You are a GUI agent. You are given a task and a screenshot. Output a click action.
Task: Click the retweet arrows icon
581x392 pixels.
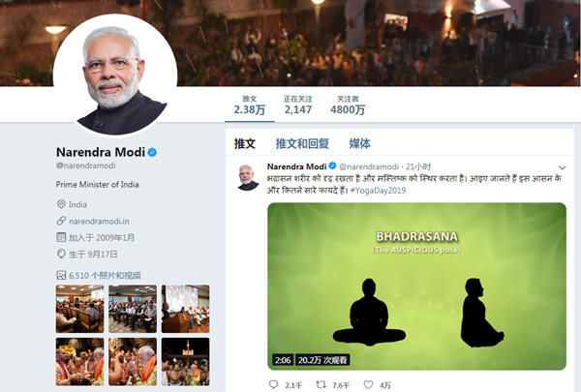pos(321,384)
